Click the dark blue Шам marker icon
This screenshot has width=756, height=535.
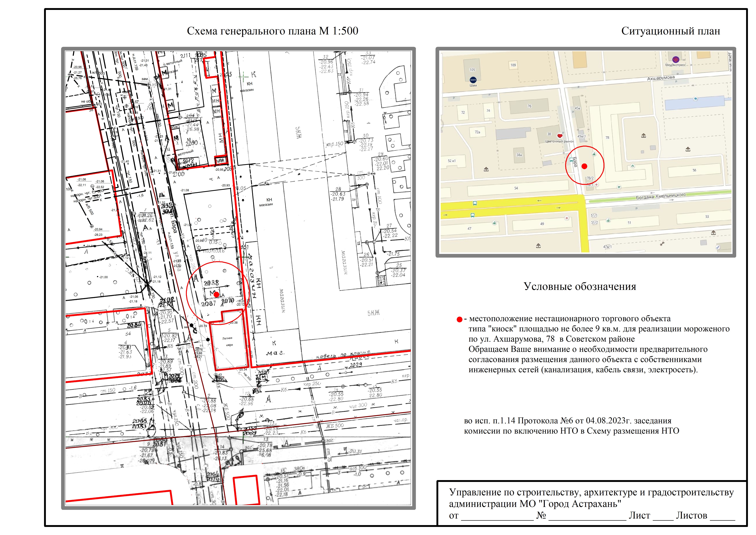click(473, 80)
